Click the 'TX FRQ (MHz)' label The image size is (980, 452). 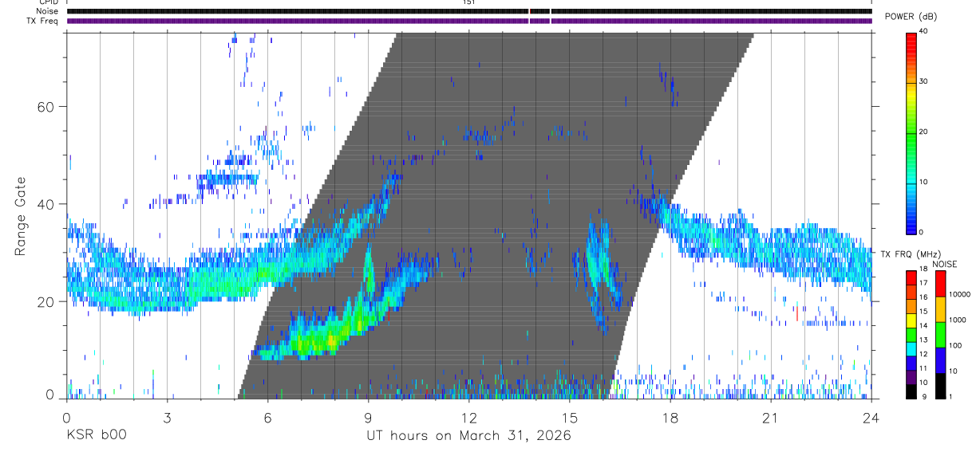[x=911, y=254]
